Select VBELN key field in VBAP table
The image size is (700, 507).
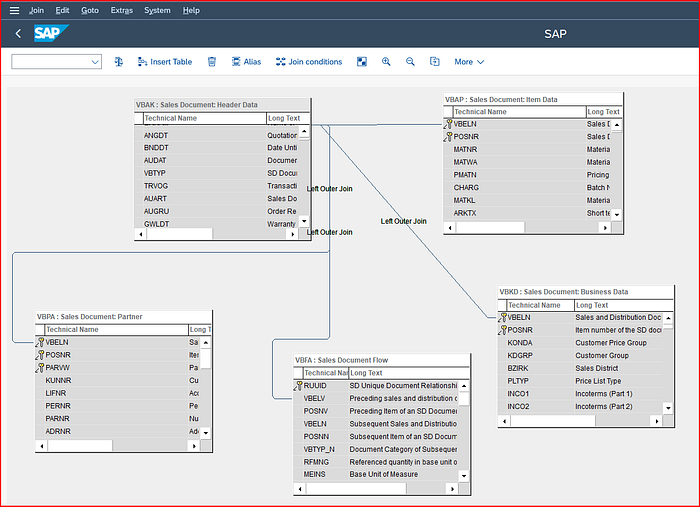click(465, 124)
